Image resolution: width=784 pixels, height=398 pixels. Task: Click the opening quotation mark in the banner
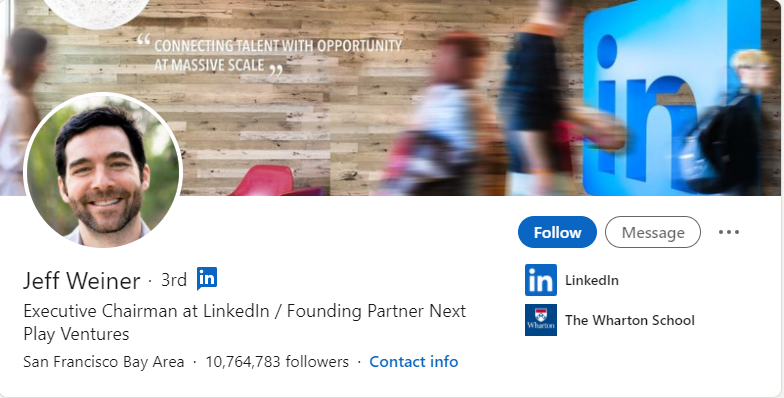point(144,40)
